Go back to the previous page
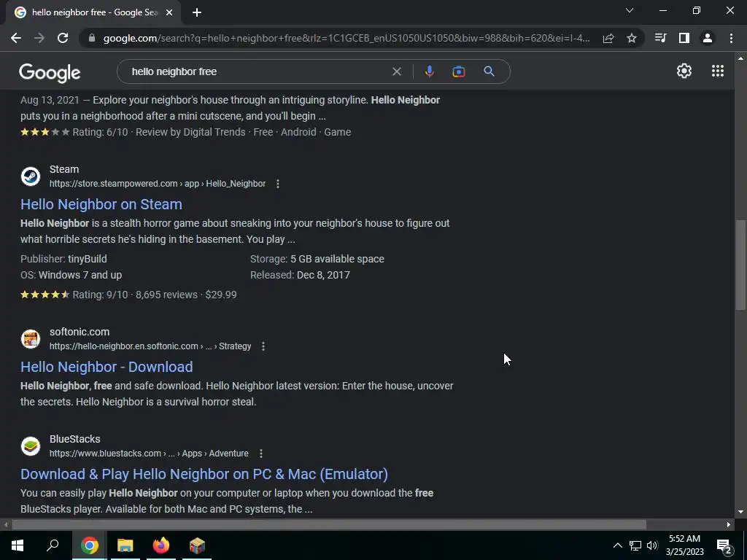Screen dimensions: 747x560 click(16, 38)
